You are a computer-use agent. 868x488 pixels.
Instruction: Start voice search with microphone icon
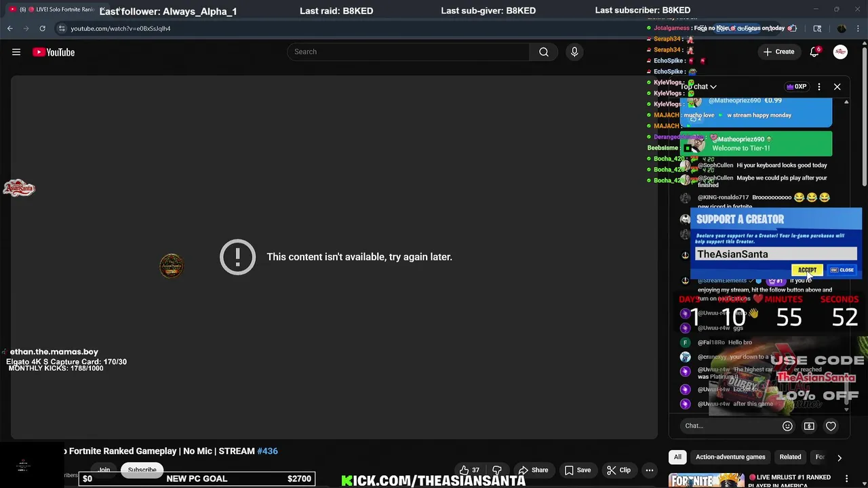(x=574, y=52)
